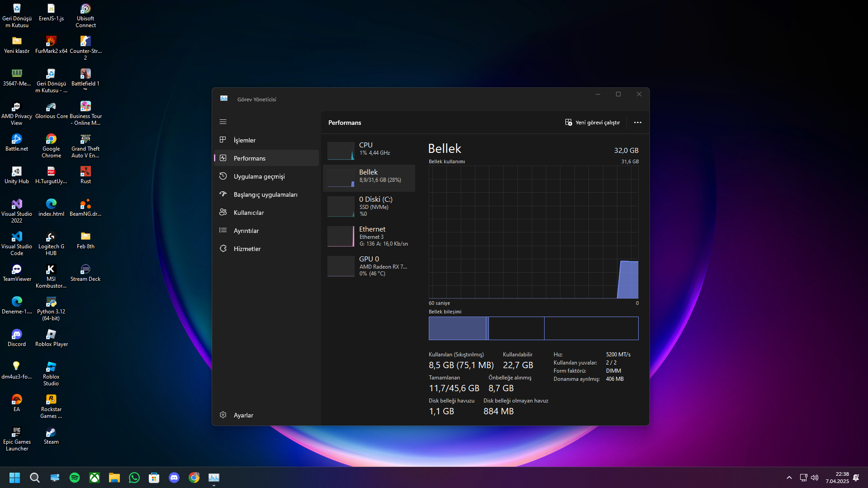Select the TeamViewer desktop icon
The width and height of the screenshot is (868, 488).
point(17,273)
